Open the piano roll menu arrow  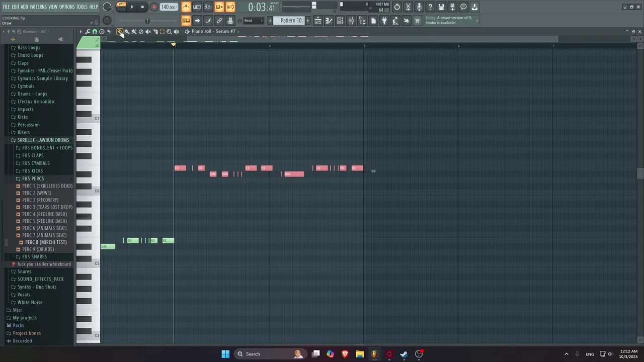(x=80, y=31)
